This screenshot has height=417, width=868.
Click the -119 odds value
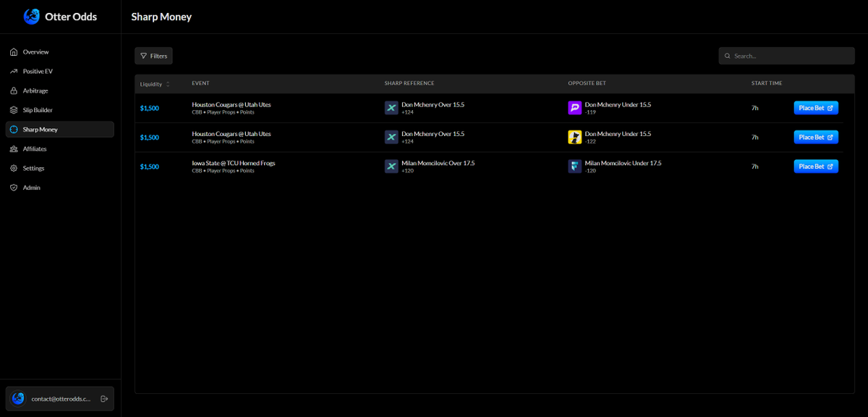click(x=590, y=112)
